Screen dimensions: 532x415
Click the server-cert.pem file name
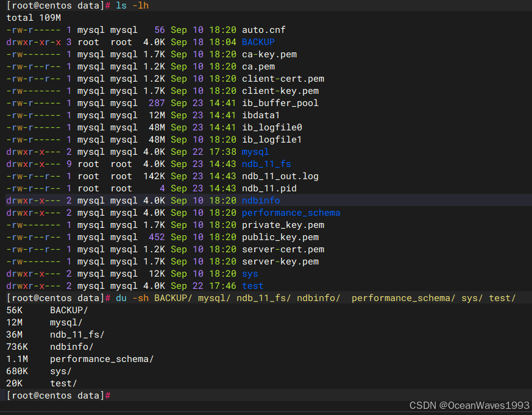[x=283, y=249]
